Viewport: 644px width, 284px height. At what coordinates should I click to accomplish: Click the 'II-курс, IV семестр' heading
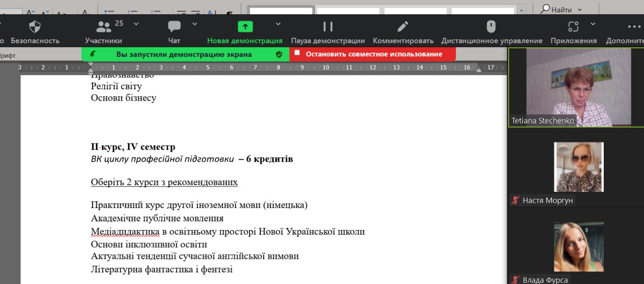tap(133, 147)
